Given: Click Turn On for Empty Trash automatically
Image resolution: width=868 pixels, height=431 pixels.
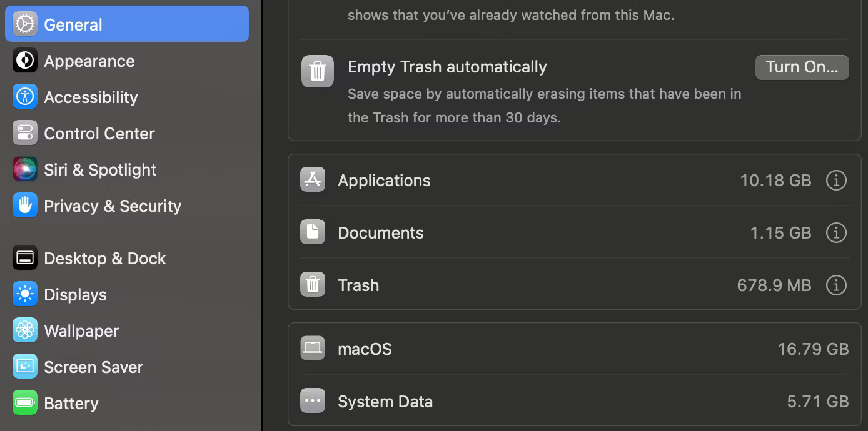Looking at the screenshot, I should coord(802,67).
